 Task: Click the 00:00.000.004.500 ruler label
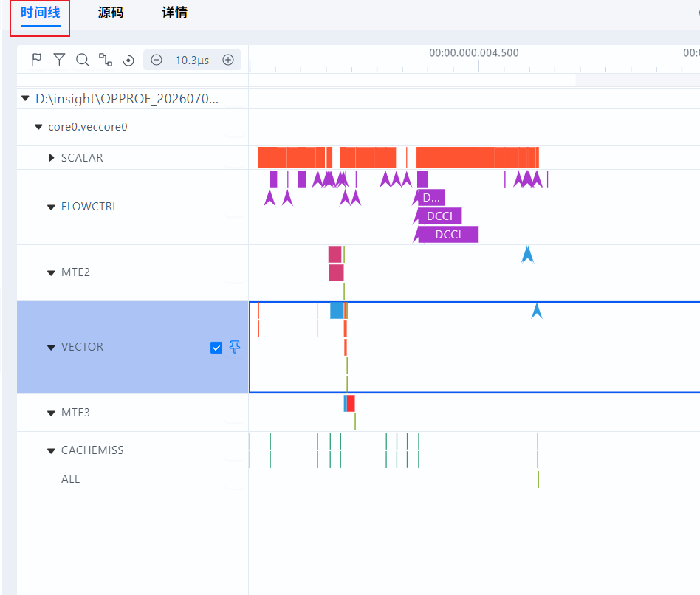tap(474, 52)
